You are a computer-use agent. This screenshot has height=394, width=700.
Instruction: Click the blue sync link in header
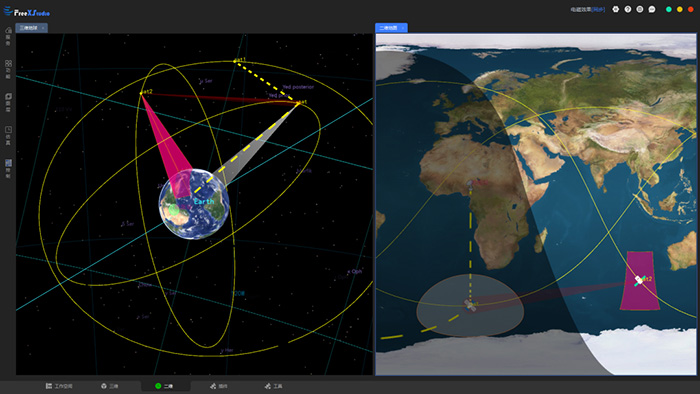pos(598,9)
